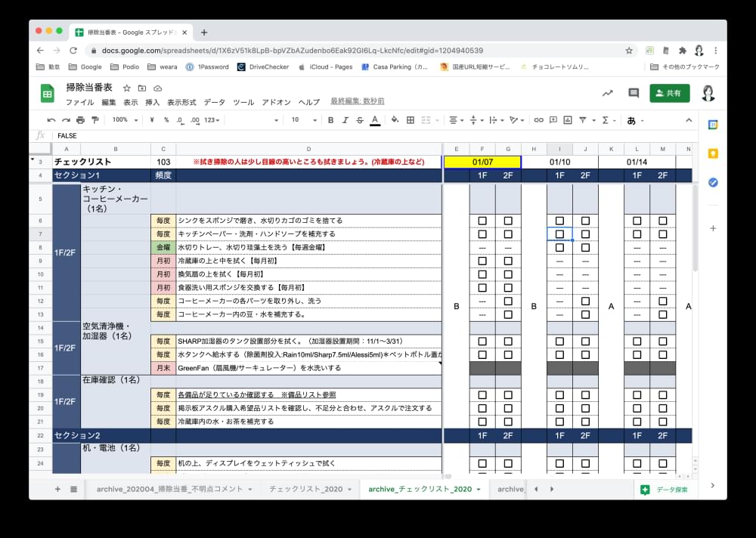Select the paint format tool
Screen dimensions: 756x538
coord(94,120)
